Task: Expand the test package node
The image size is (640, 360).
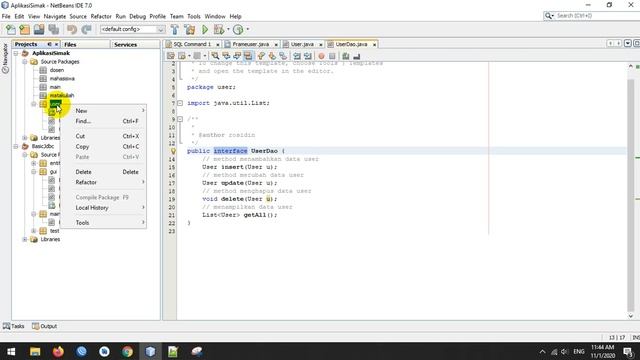Action: [x=34, y=231]
